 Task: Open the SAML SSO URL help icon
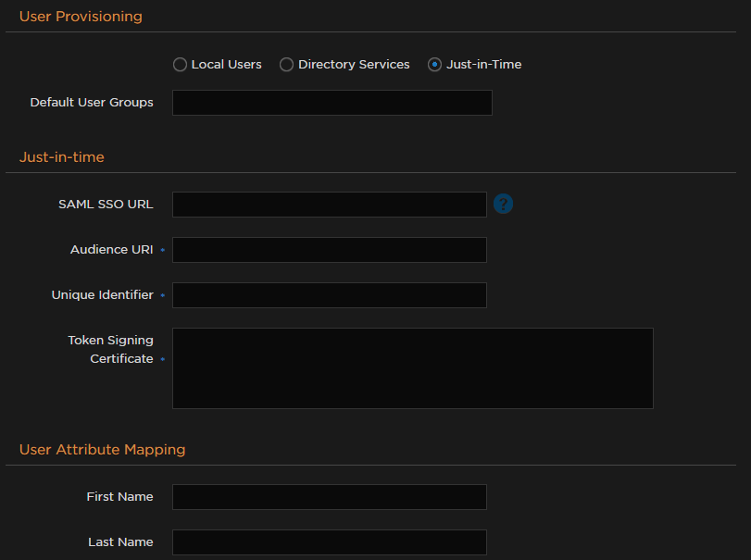click(503, 204)
